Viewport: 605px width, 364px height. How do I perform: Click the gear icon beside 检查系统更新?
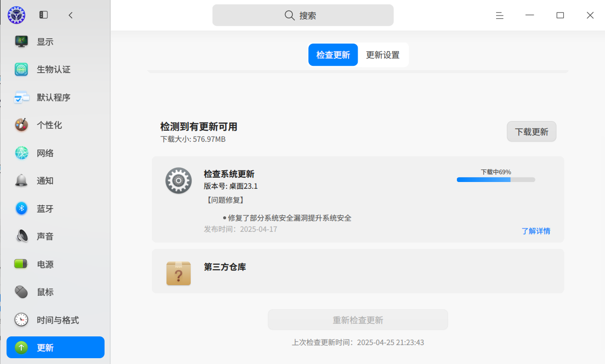coord(179,181)
